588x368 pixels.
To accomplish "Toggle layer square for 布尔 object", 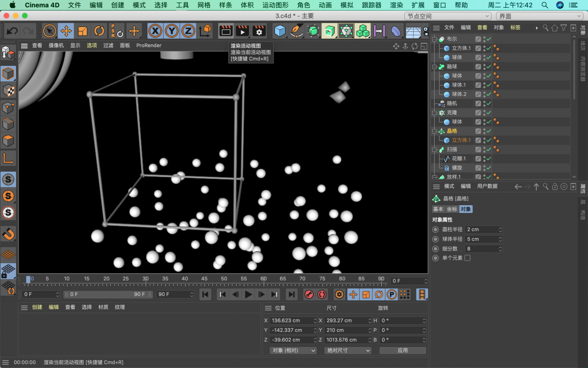I will 478,39.
